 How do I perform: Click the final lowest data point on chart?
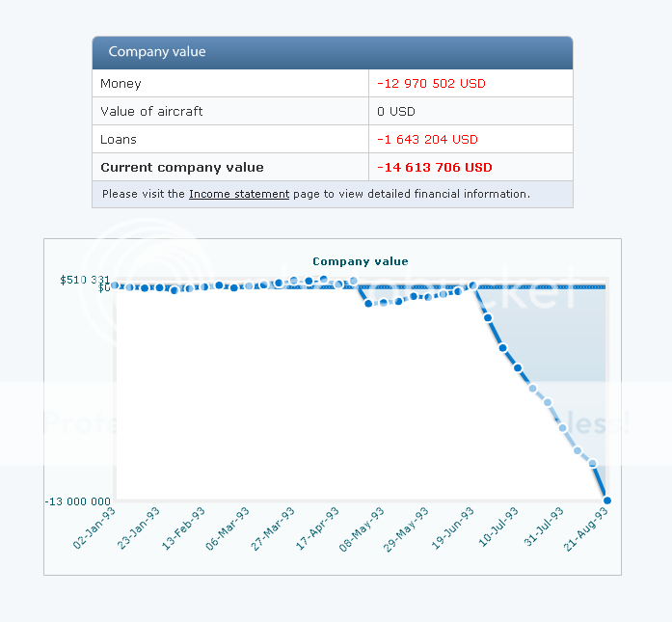point(607,500)
